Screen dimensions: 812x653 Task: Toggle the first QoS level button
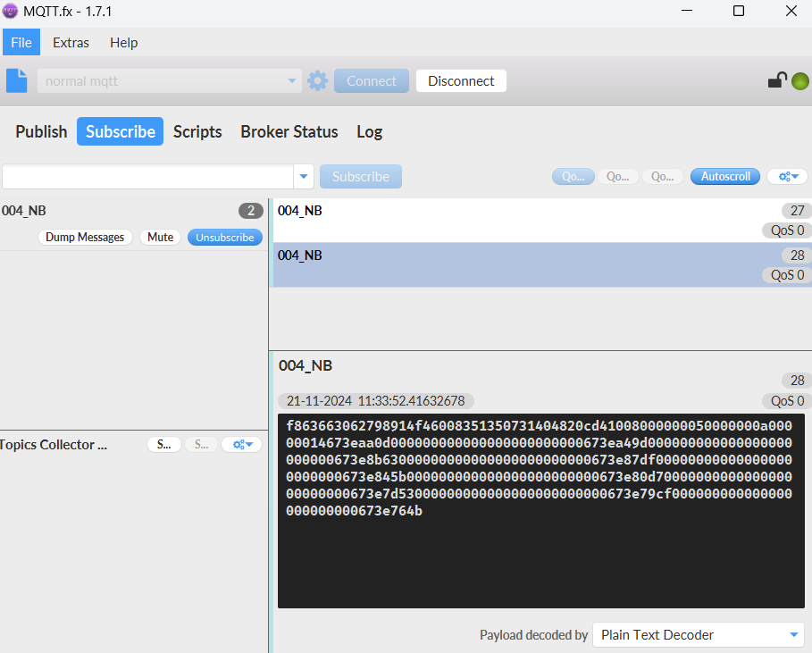click(573, 177)
